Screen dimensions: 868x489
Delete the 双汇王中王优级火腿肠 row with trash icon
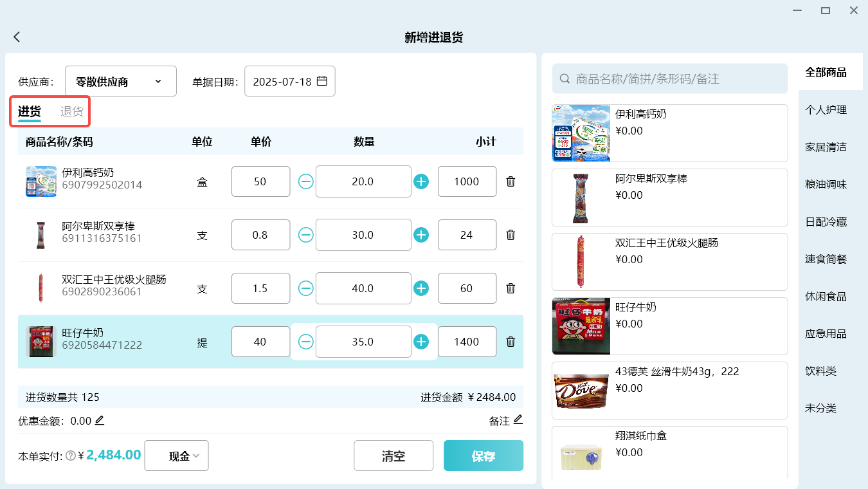coord(511,288)
